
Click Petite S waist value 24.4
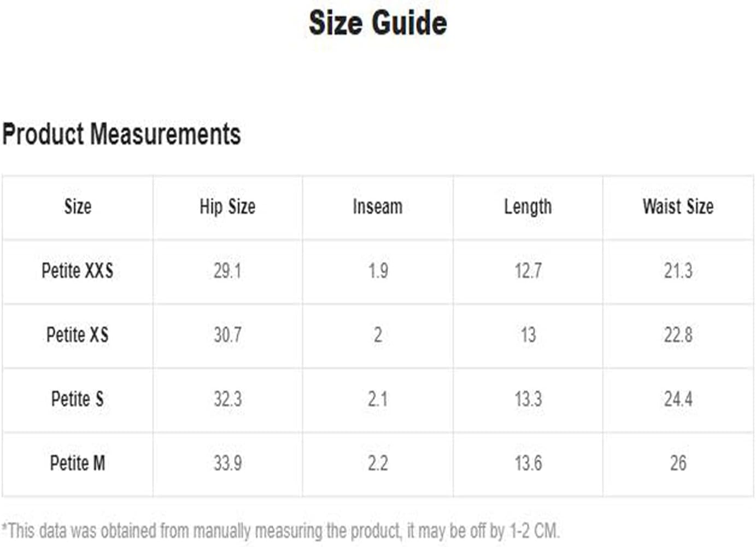(x=678, y=399)
